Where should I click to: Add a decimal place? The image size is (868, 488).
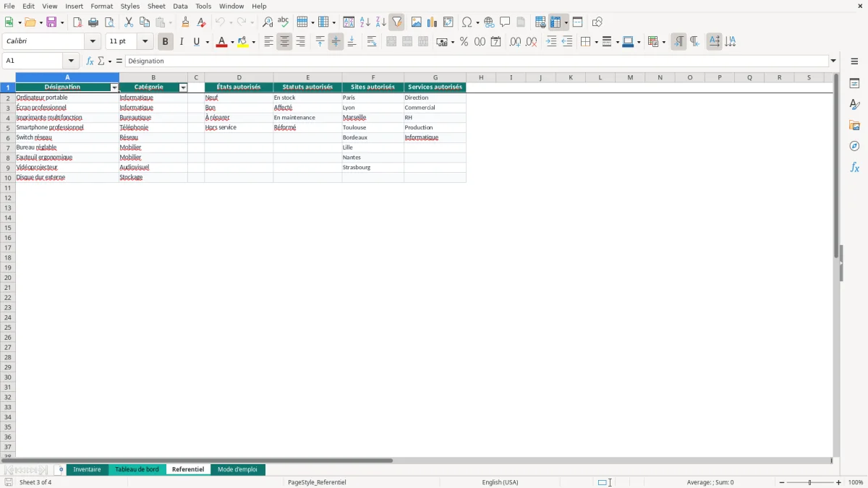coord(515,42)
